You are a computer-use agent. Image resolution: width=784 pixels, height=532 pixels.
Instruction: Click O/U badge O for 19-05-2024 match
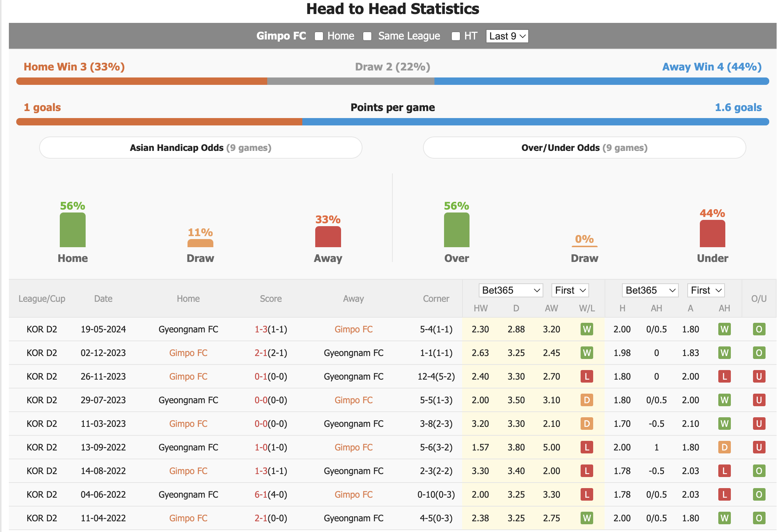(759, 329)
